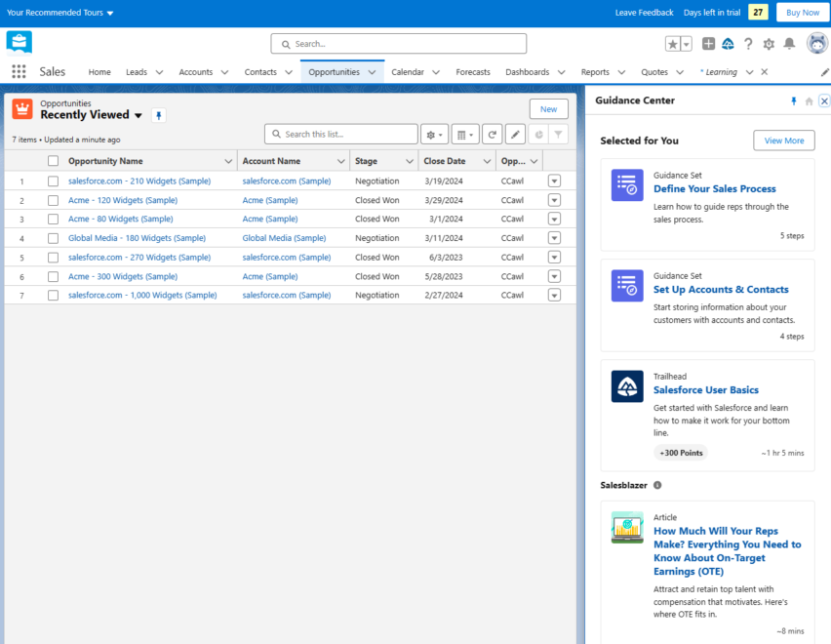Viewport: 831px width, 644px height.
Task: Open the App Launcher waffle icon
Action: tap(19, 71)
